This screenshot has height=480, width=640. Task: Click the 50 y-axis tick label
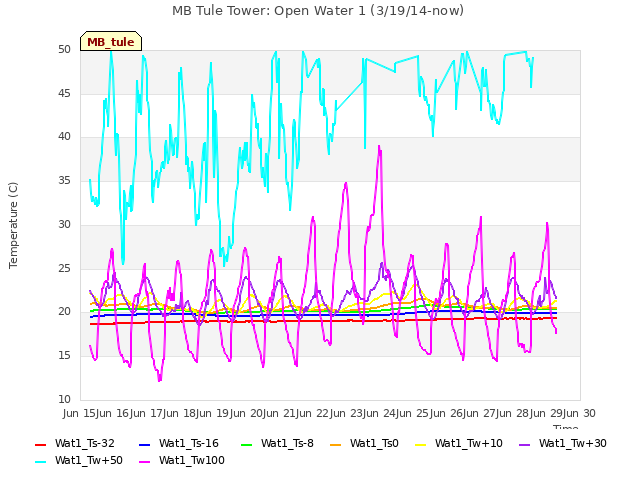(x=64, y=50)
